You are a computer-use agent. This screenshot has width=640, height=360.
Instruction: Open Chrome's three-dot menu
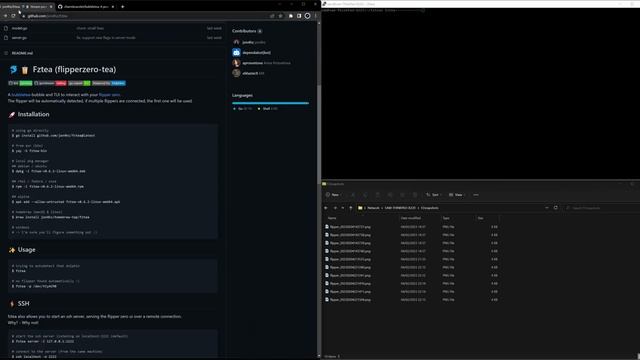click(316, 16)
